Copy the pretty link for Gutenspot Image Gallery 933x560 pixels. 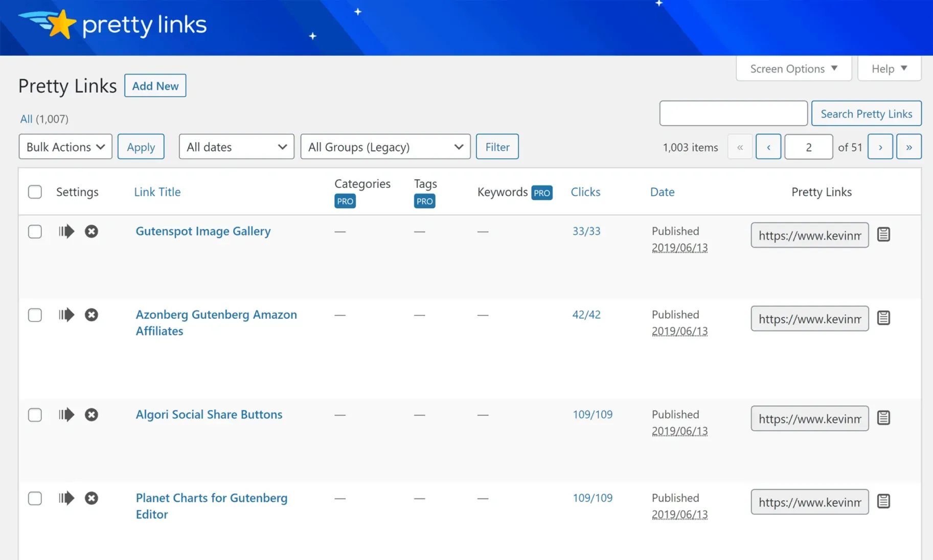click(883, 235)
